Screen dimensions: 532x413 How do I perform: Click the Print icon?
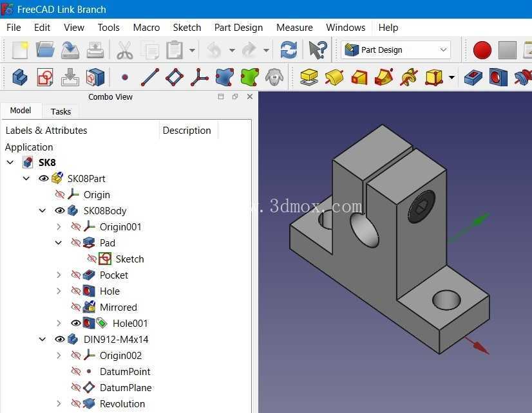pyautogui.click(x=95, y=50)
